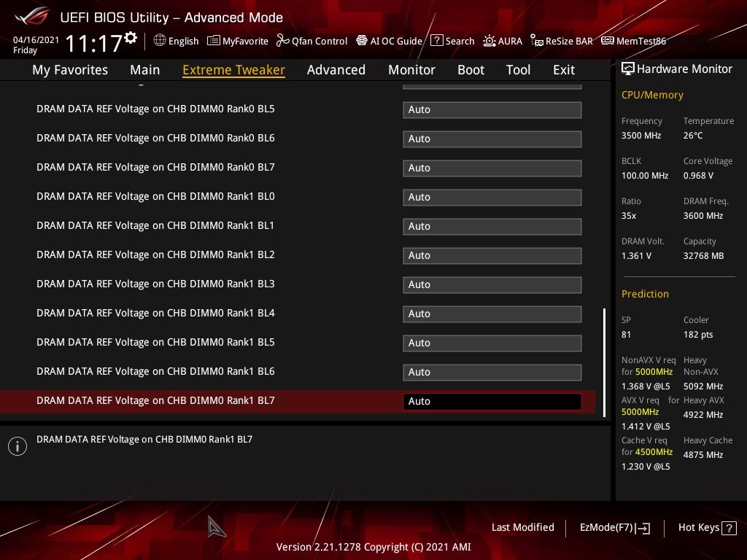Viewport: 747px width, 560px height.
Task: Edit the Rank1 BL6 voltage Auto field
Action: click(492, 372)
